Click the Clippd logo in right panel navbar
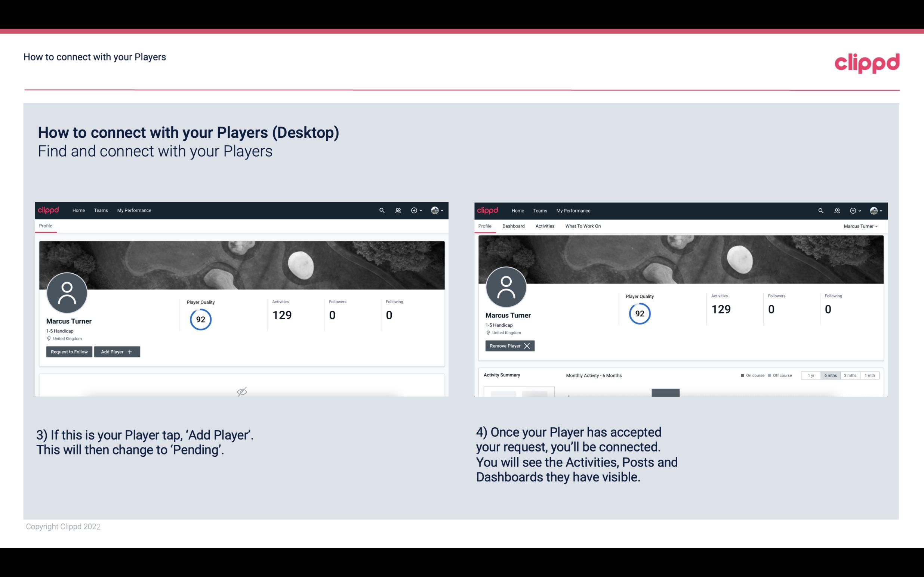The height and width of the screenshot is (577, 924). click(488, 211)
